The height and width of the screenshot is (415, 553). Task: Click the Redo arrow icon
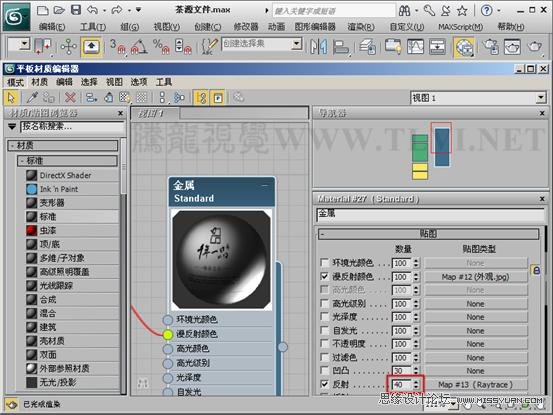click(117, 10)
